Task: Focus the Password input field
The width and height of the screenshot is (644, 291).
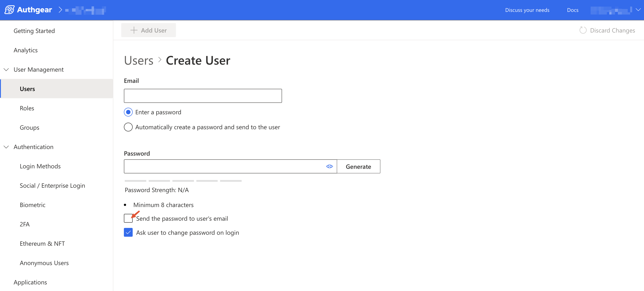Action: tap(224, 166)
